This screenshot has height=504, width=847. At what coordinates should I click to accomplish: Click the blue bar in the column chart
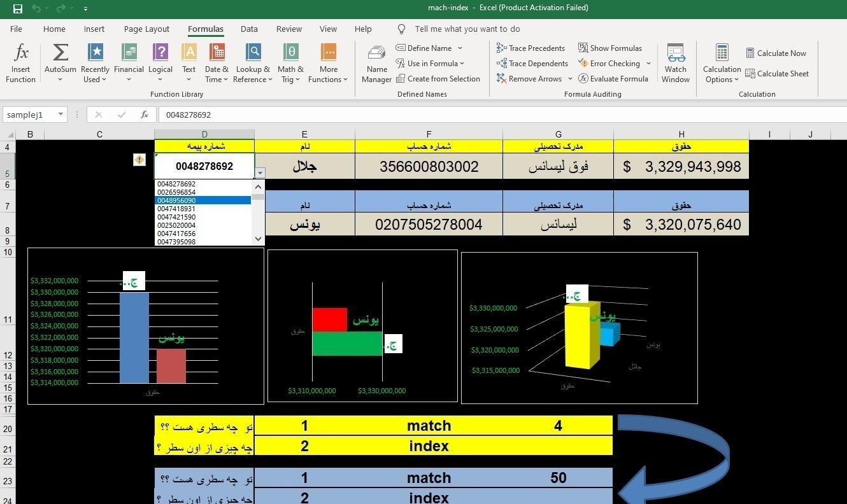tap(134, 337)
